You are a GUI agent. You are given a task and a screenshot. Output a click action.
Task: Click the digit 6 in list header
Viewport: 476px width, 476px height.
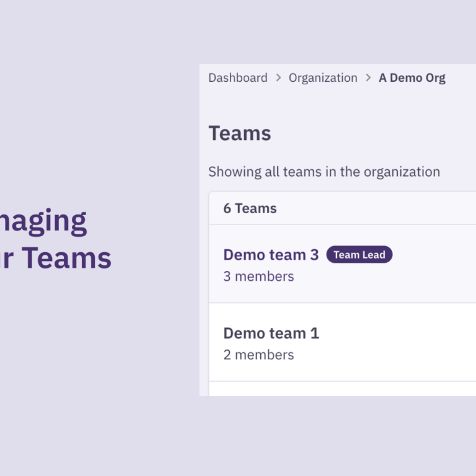coord(227,208)
